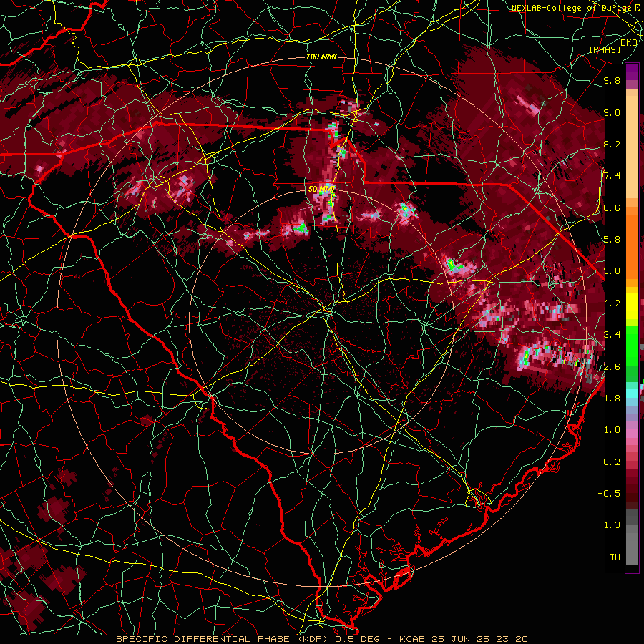Click the -1.3 value on color scale
Image resolution: width=644 pixels, height=644 pixels.
click(609, 525)
